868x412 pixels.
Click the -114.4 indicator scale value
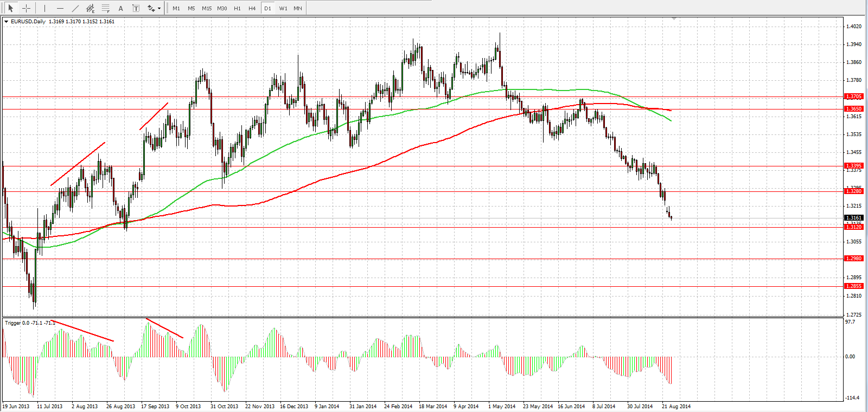852,398
